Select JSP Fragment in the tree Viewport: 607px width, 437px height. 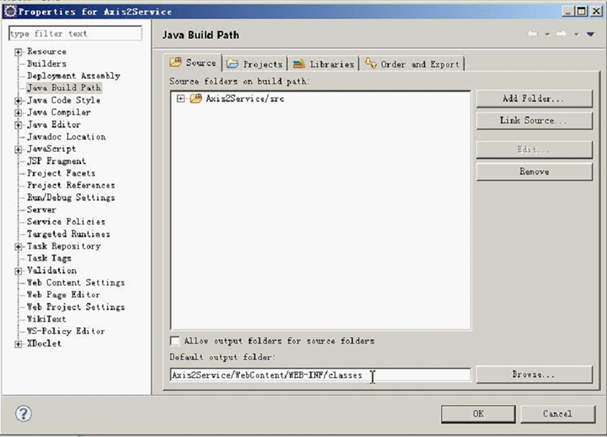coord(57,161)
